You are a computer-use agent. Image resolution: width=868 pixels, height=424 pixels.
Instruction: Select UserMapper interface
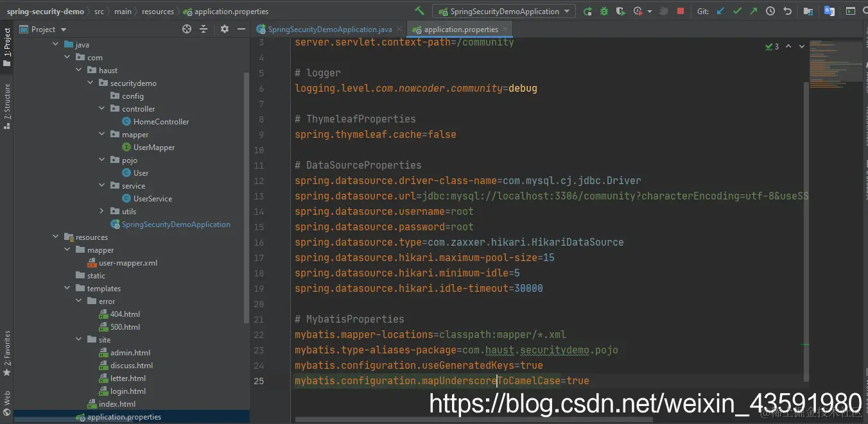pyautogui.click(x=148, y=147)
